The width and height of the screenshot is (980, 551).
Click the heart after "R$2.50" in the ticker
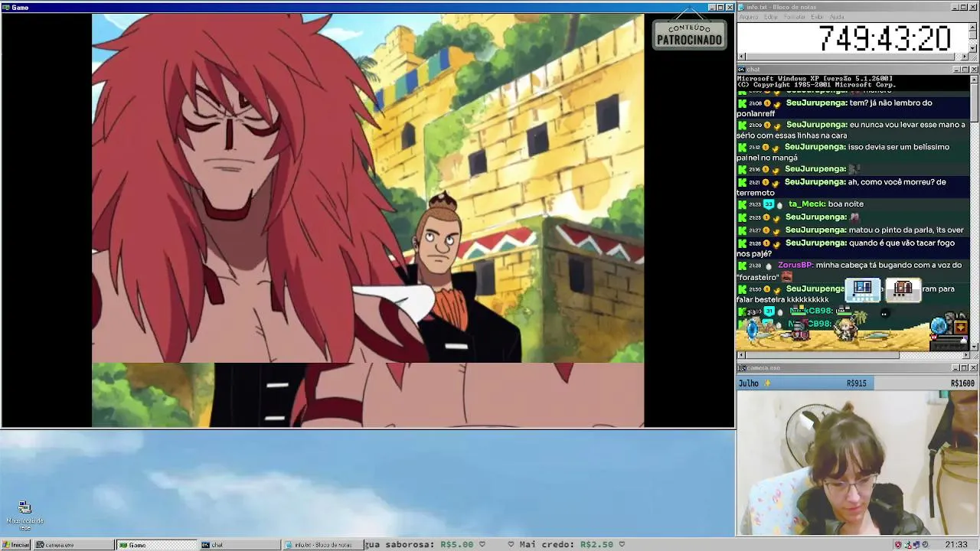point(622,545)
